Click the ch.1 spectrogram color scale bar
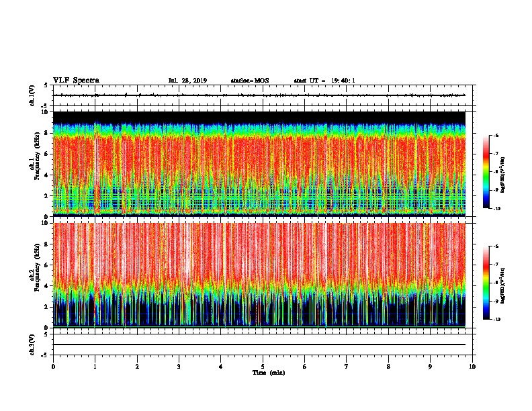Screen dimensions: 532x411 (x=486, y=172)
